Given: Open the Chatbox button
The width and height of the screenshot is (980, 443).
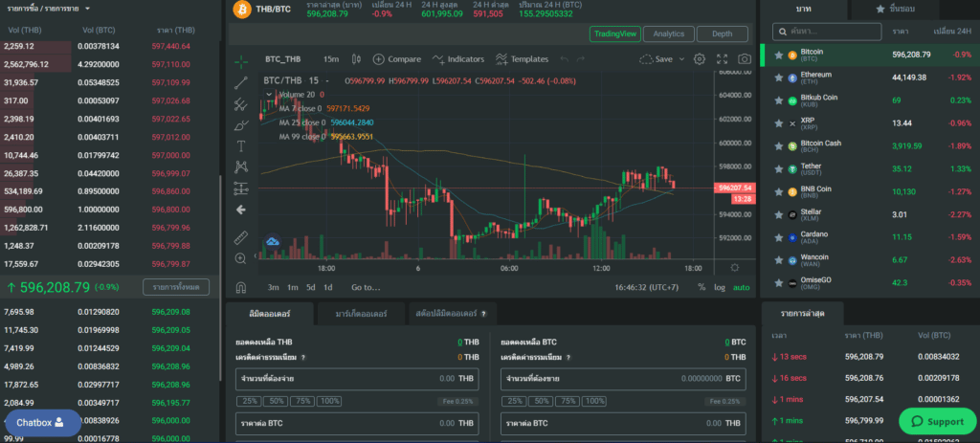Looking at the screenshot, I should tap(42, 422).
